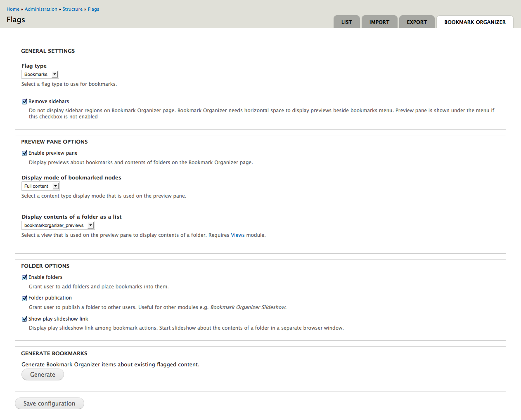Uncheck the Remove sidebars option
The width and height of the screenshot is (521, 420).
tap(24, 101)
